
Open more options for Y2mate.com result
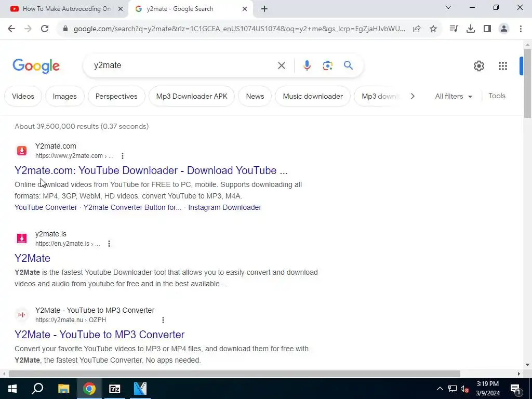[123, 156]
